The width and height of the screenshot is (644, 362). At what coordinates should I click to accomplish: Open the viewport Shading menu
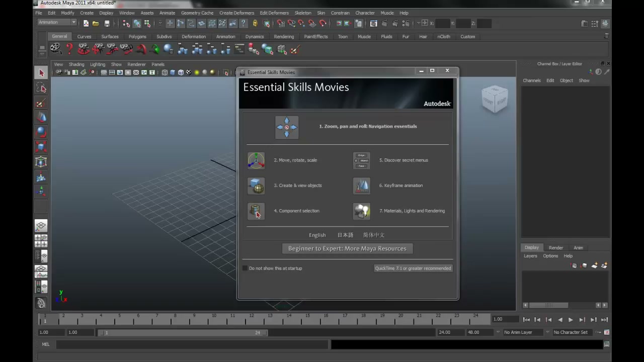[76, 64]
